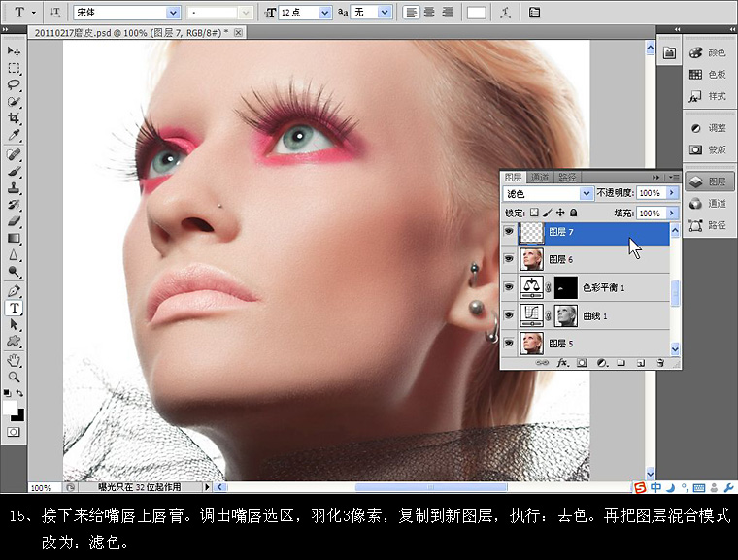
Task: Open the 样式 panel
Action: click(x=708, y=96)
